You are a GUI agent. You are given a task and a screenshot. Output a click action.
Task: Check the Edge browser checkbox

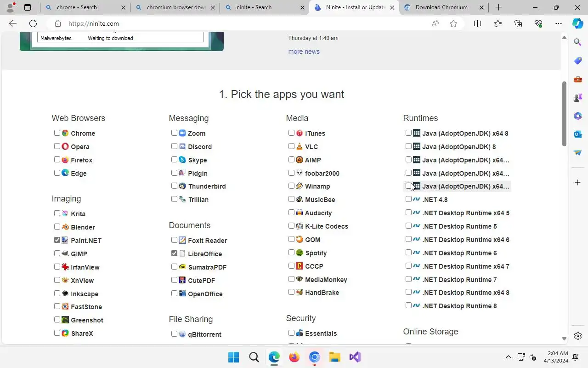pos(57,172)
